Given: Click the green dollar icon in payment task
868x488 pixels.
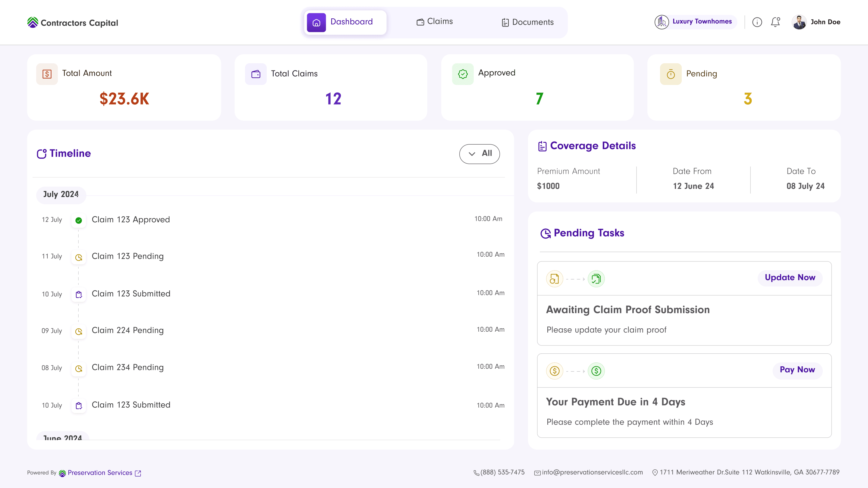Looking at the screenshot, I should [x=596, y=371].
